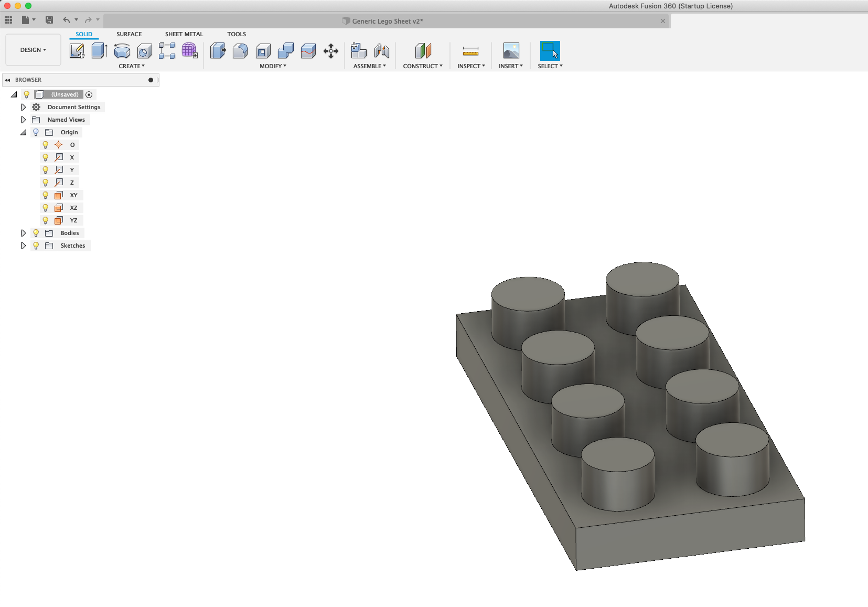Activate the Extrude tool
The width and height of the screenshot is (868, 607).
pos(100,51)
